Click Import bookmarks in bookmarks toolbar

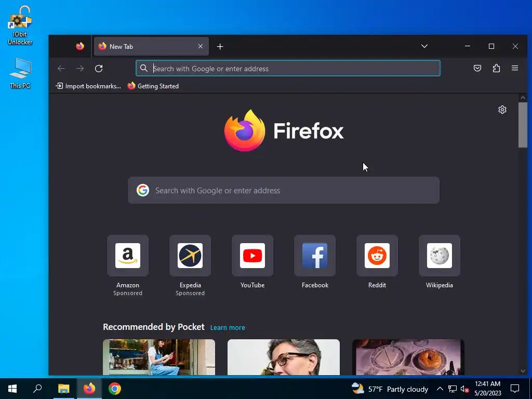(88, 86)
